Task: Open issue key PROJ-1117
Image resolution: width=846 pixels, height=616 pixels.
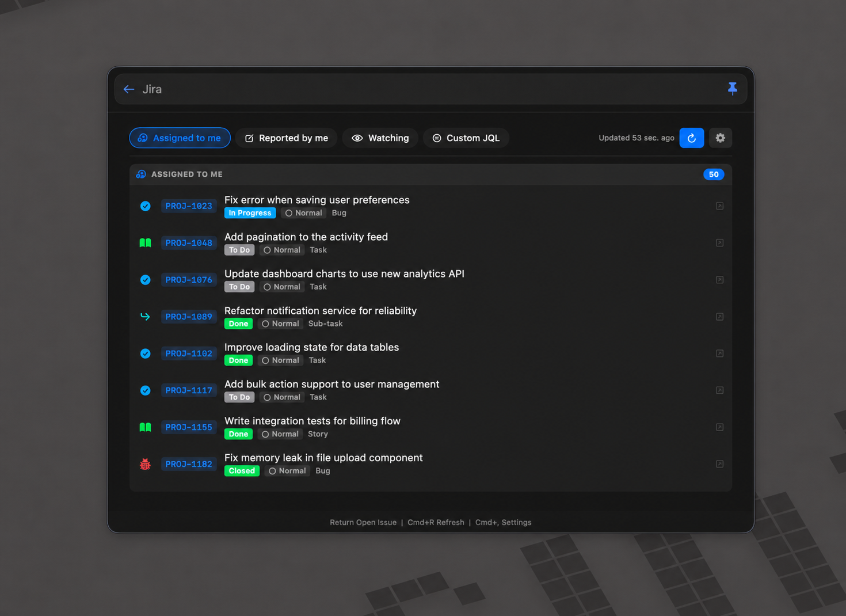Action: tap(189, 390)
